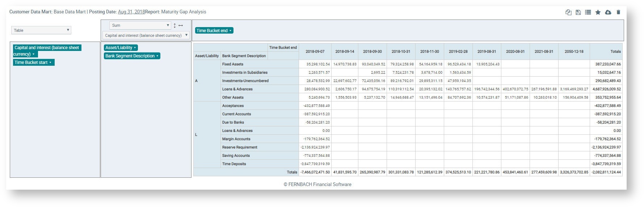644x207 pixels.
Task: Click the Aug 31, 2018 posting date link
Action: 131,12
